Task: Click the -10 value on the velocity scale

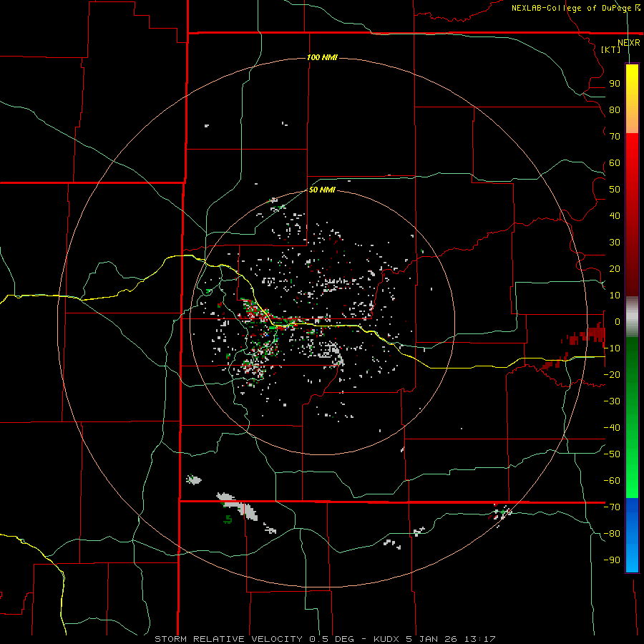Action: (x=612, y=348)
